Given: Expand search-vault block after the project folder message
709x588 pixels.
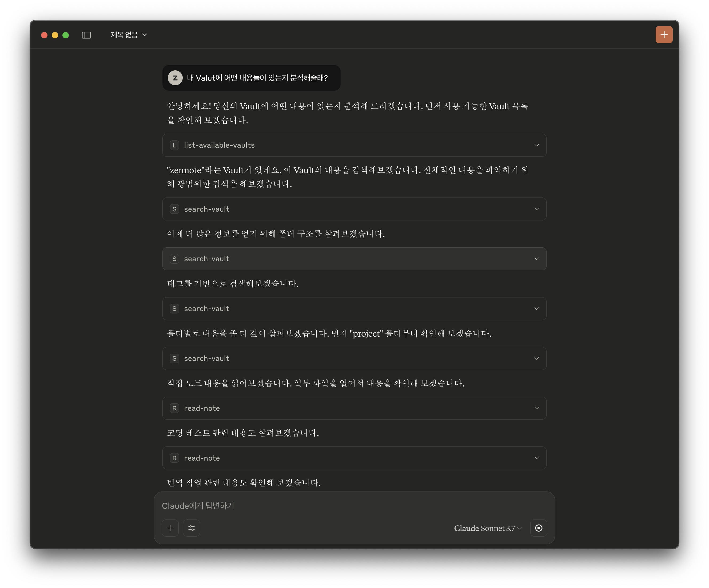Looking at the screenshot, I should coord(354,359).
